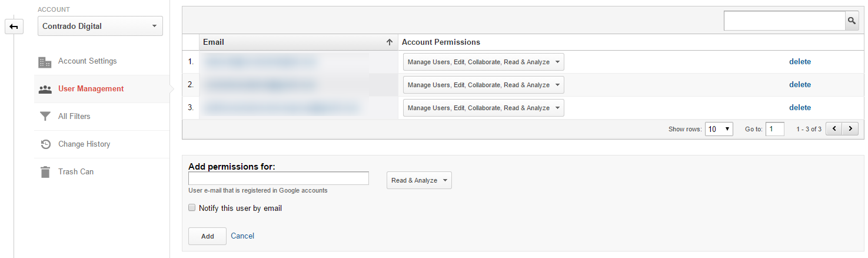The height and width of the screenshot is (258, 868).
Task: Click the Add button
Action: [x=207, y=236]
